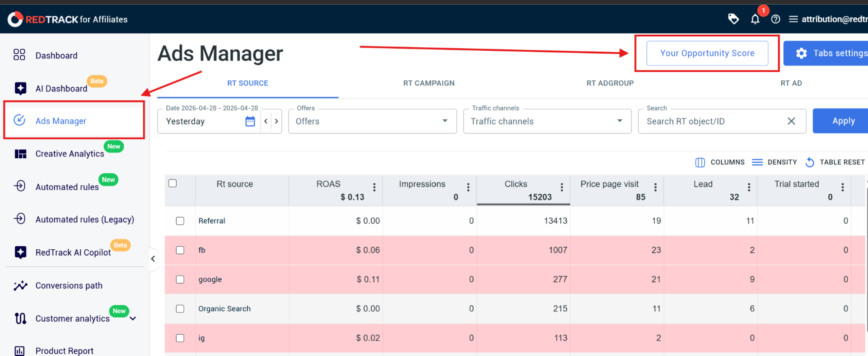Click the Automated rules icon
Viewport: 868px width, 356px height.
20,186
